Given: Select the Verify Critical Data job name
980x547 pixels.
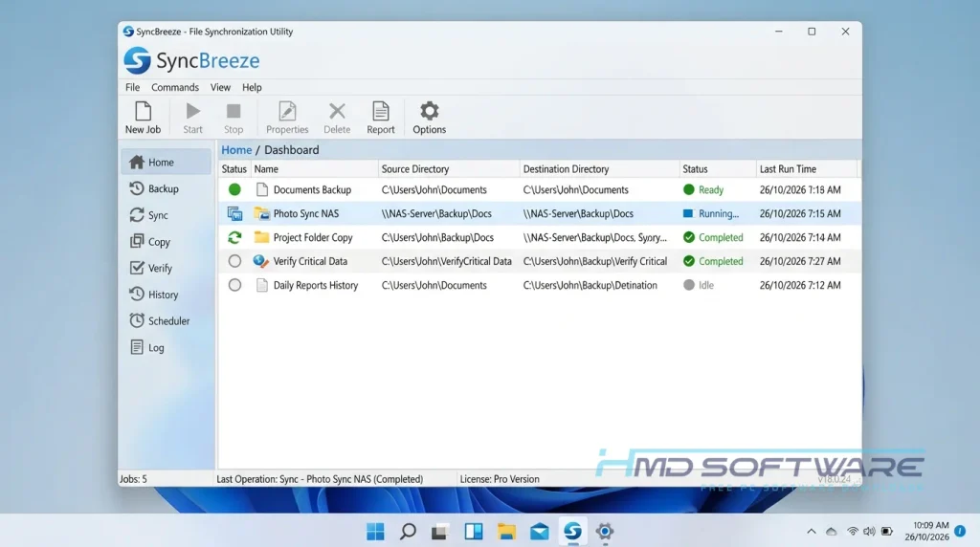Looking at the screenshot, I should (x=310, y=261).
